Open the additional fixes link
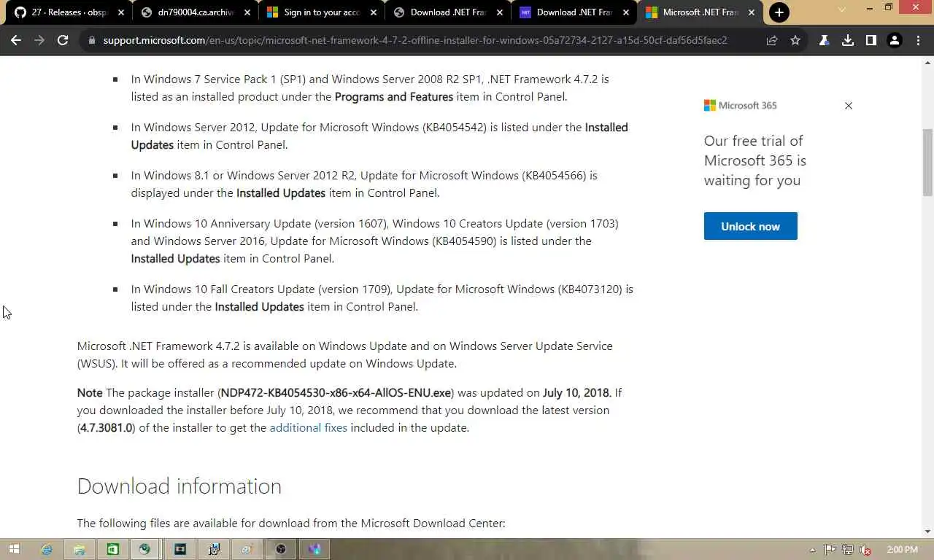This screenshot has height=560, width=934. [308, 427]
